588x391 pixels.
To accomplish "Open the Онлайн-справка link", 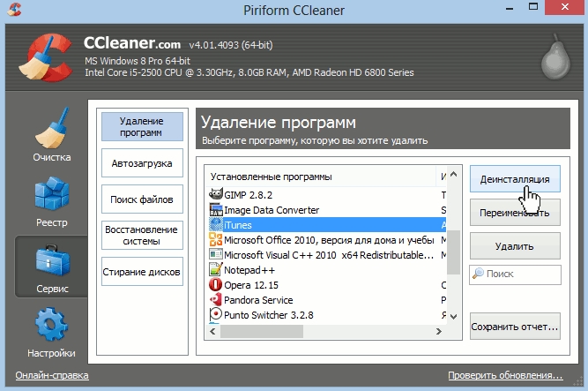I will tap(51, 376).
